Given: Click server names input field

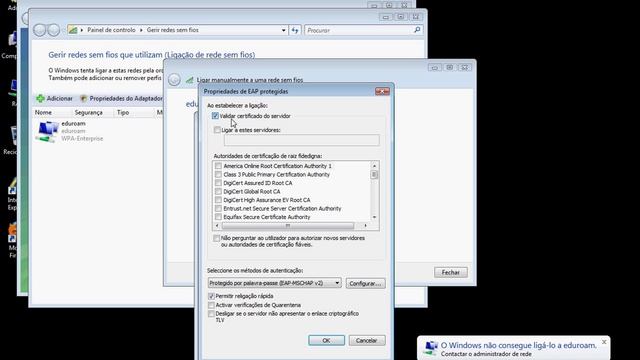Looking at the screenshot, I should (302, 140).
